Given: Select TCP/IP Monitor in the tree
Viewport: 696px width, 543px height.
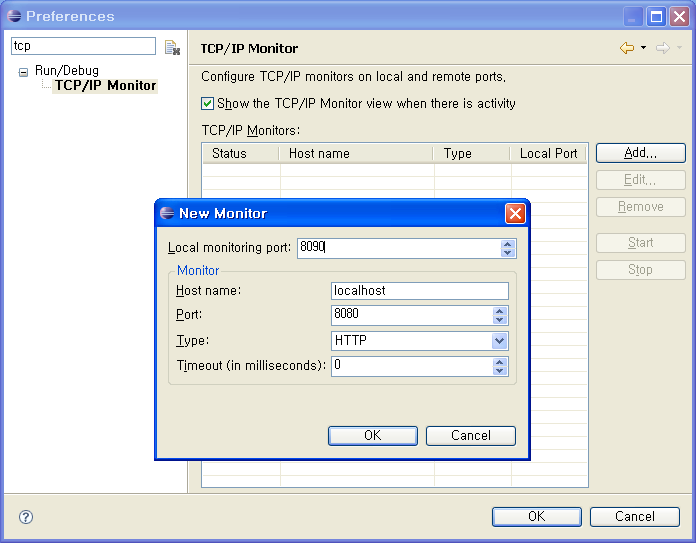Looking at the screenshot, I should pyautogui.click(x=105, y=86).
